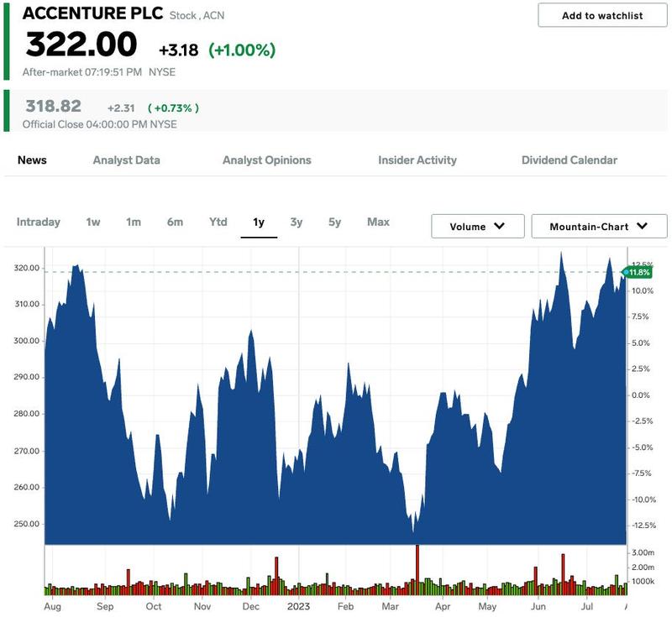This screenshot has height=617, width=672.
Task: Click the 10.0% percent axis label
Action: point(643,290)
